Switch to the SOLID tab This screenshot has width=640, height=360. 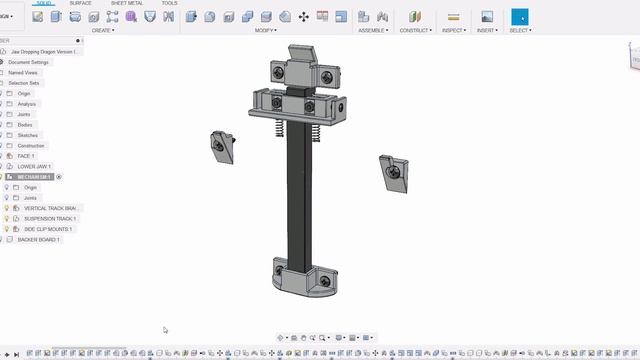pos(44,3)
